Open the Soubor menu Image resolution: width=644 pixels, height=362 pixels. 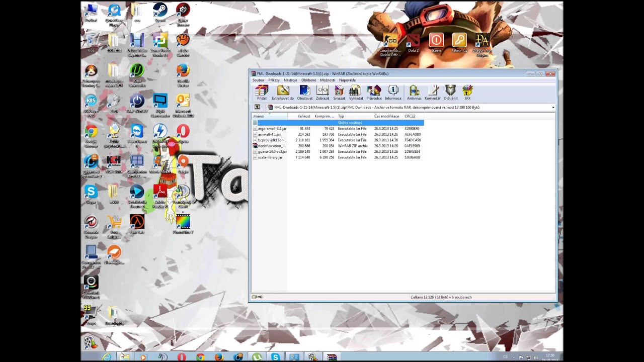click(x=258, y=80)
